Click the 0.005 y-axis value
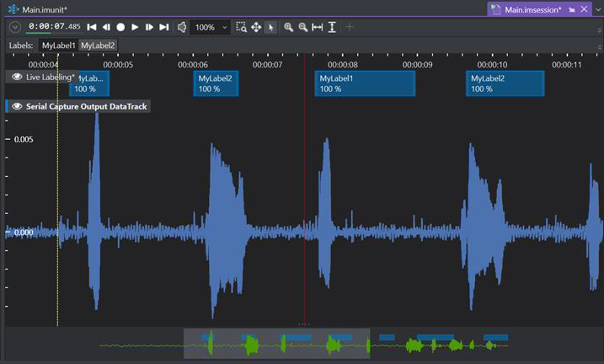Image resolution: width=604 pixels, height=364 pixels. tap(24, 139)
